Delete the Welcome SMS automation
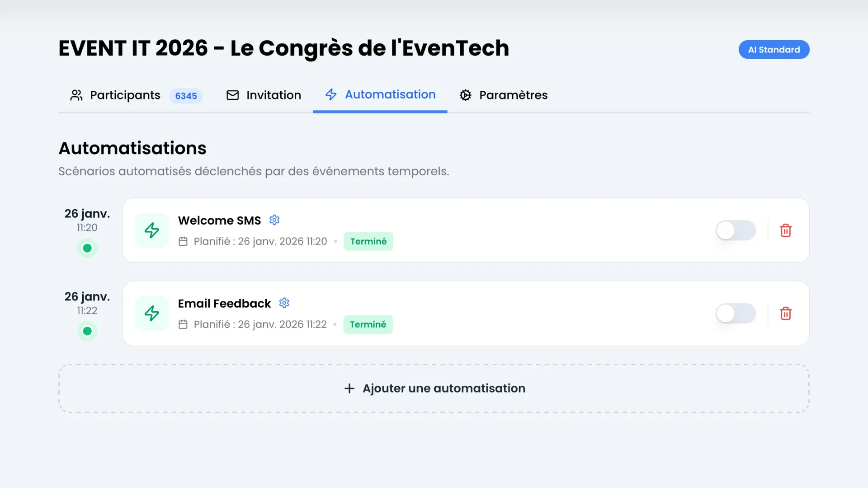868x488 pixels. click(x=786, y=230)
